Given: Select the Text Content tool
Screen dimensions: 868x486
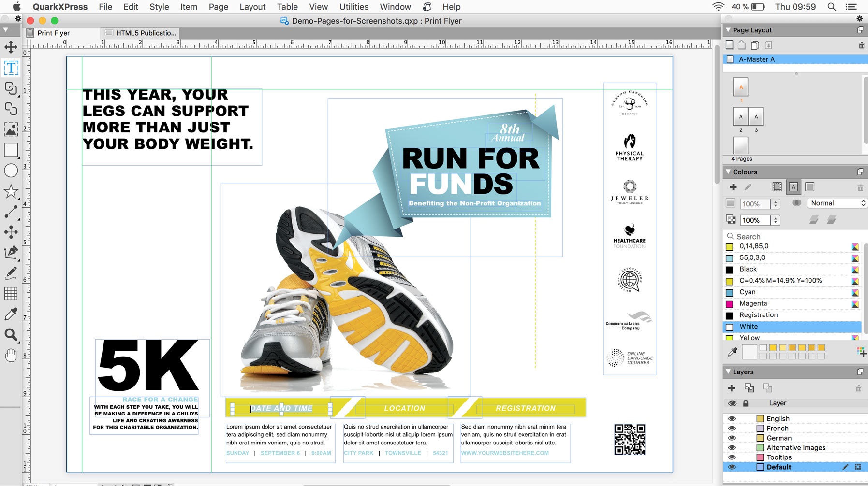Looking at the screenshot, I should point(11,68).
